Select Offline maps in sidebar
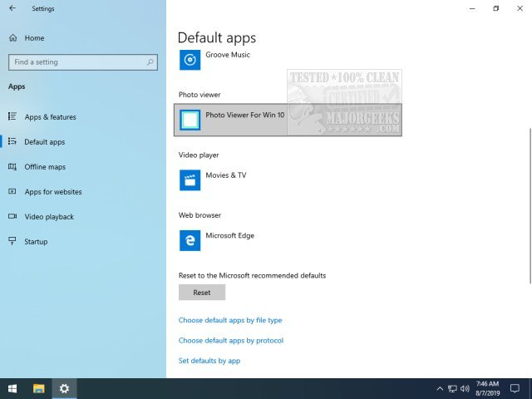 pos(45,167)
